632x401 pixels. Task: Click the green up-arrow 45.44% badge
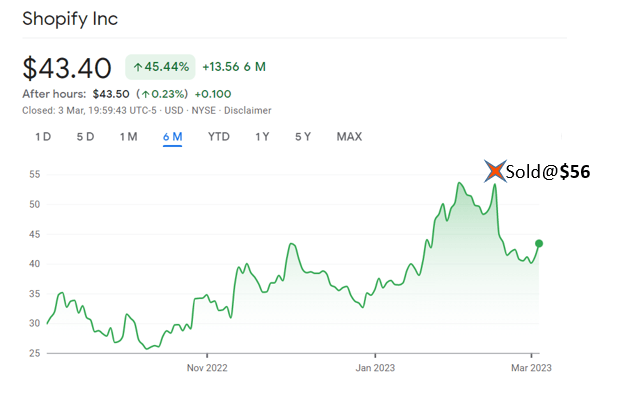(158, 67)
